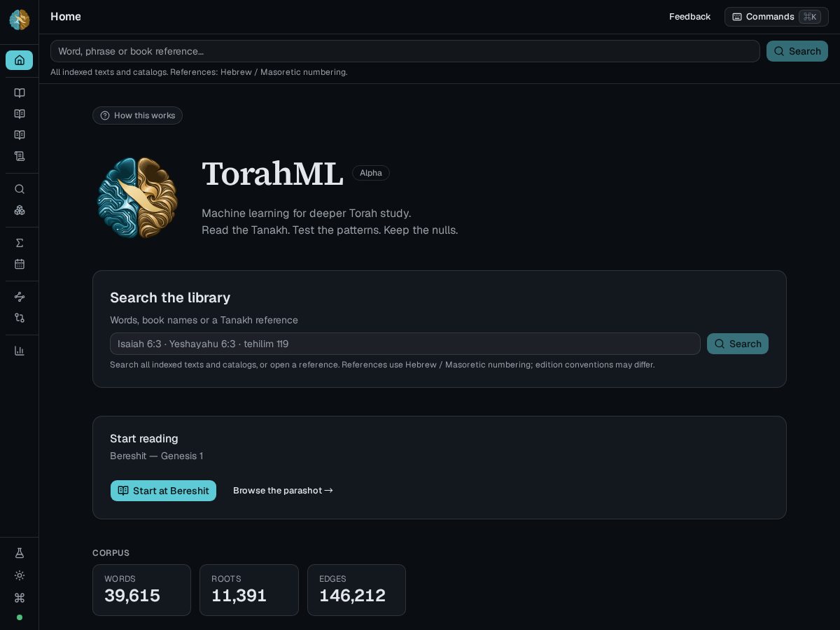Open the calendar icon in sidebar

click(20, 264)
